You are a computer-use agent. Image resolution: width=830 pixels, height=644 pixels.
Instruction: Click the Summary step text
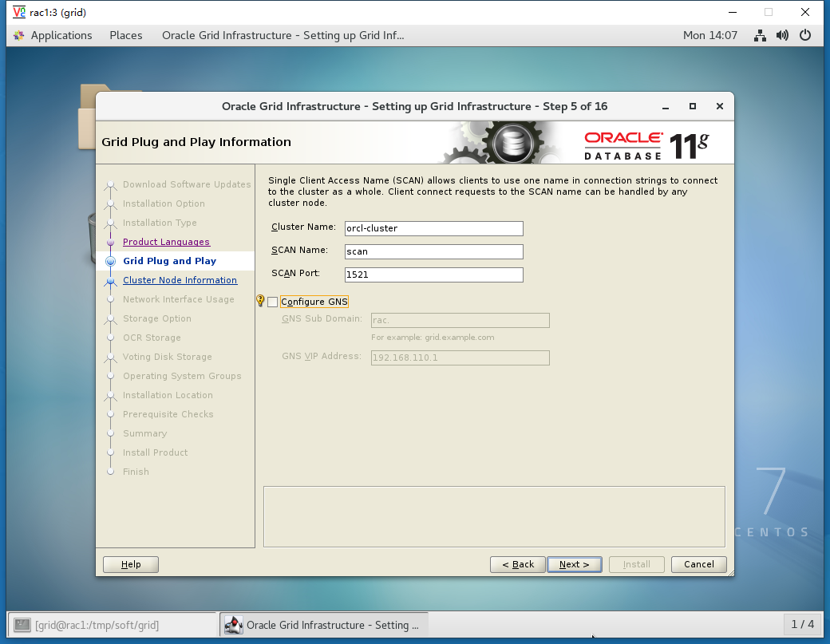click(145, 433)
